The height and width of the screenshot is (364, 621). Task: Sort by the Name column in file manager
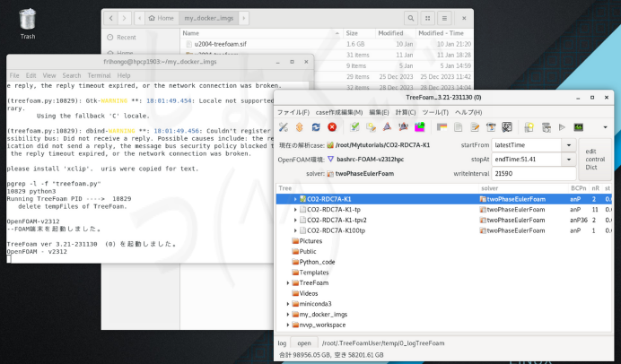point(261,33)
